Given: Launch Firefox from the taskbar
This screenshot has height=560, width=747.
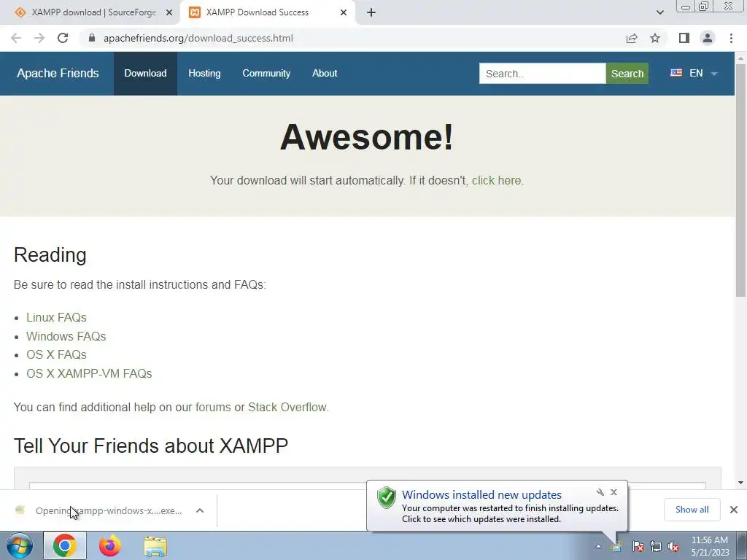Looking at the screenshot, I should [110, 545].
